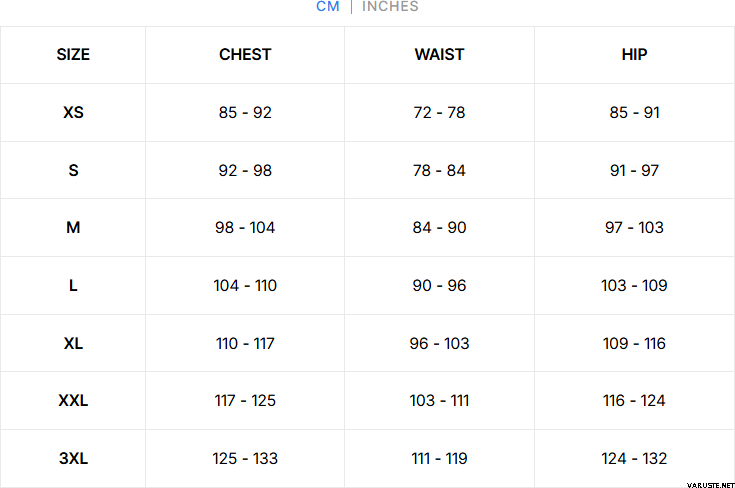Select the CM unit tab
This screenshot has width=735, height=488.
328,7
